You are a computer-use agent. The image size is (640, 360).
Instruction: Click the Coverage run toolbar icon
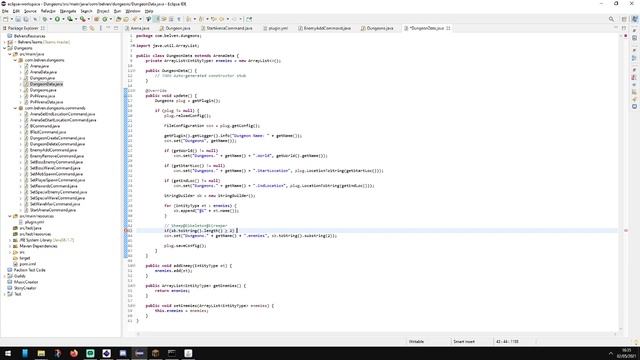70,19
